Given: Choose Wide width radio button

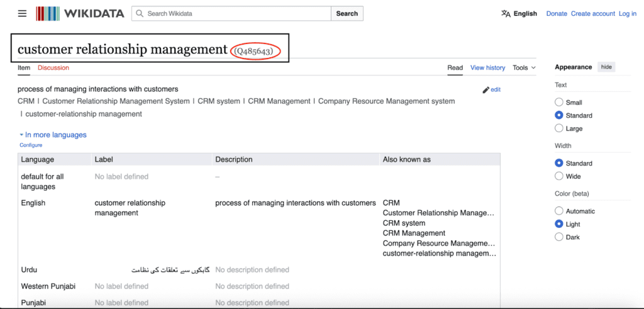Looking at the screenshot, I should click(559, 176).
